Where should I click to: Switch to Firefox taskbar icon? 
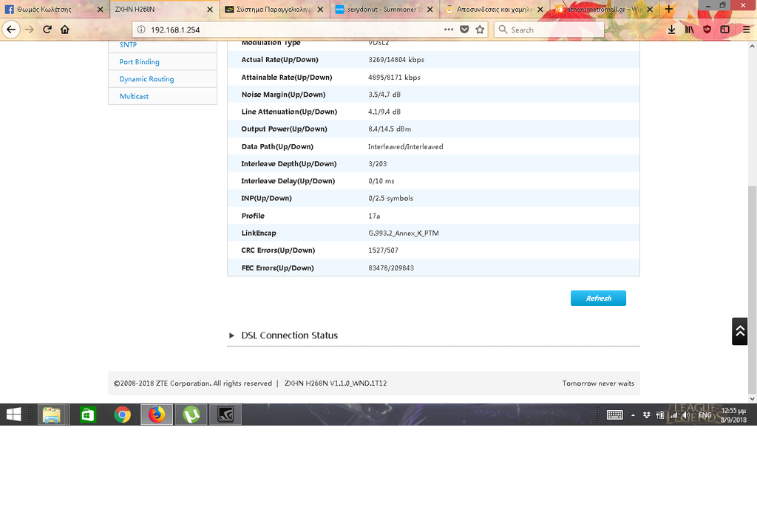pyautogui.click(x=157, y=415)
